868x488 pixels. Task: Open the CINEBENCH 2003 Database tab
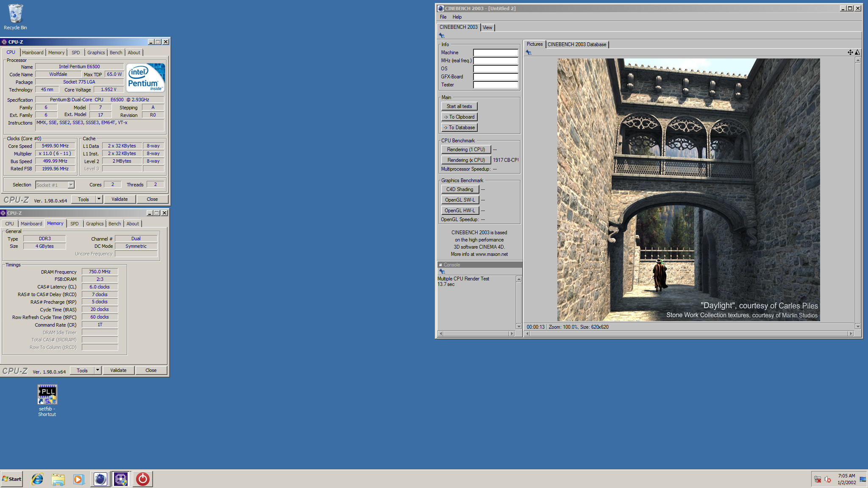577,44
